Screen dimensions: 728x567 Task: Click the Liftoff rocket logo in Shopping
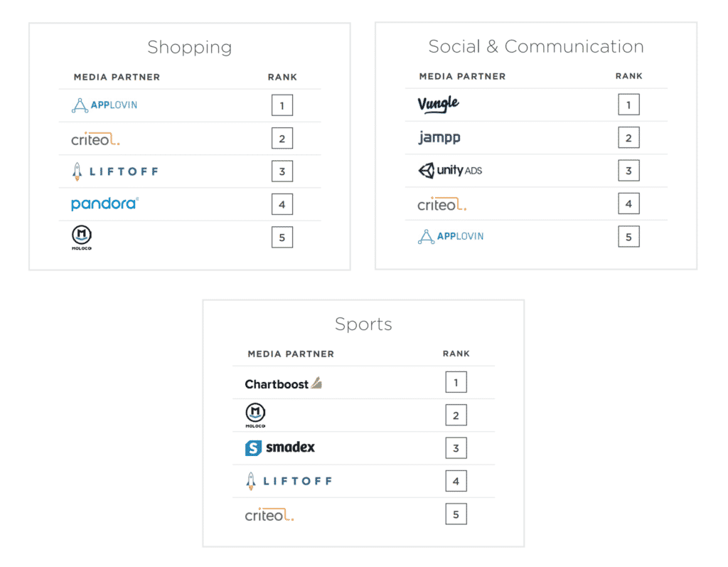(115, 171)
